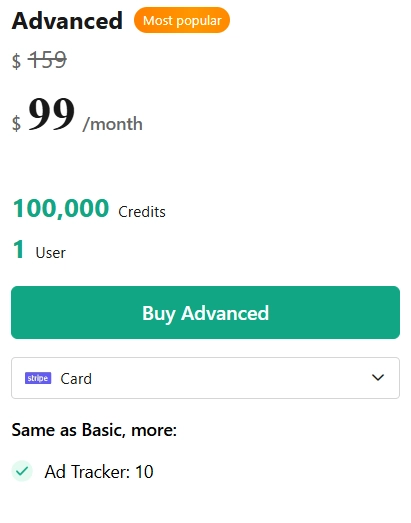Click the Same as Basic, more heading
The width and height of the screenshot is (411, 523).
point(94,430)
